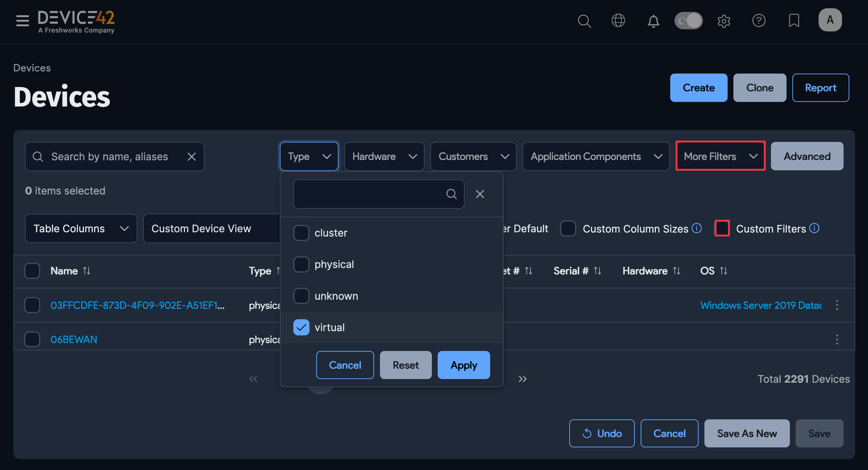Screen dimensions: 868x470
Task: Open the user avatar menu
Action: click(830, 20)
